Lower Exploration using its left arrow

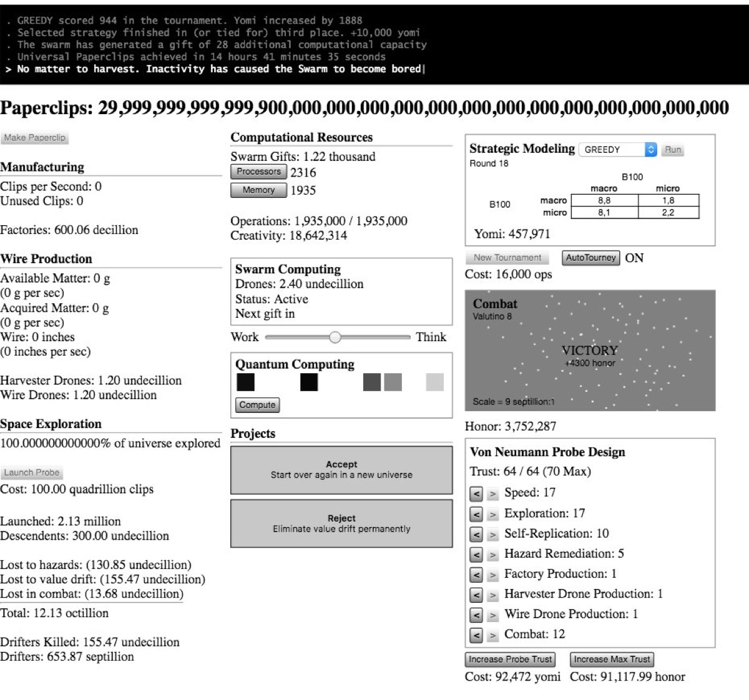(x=476, y=515)
